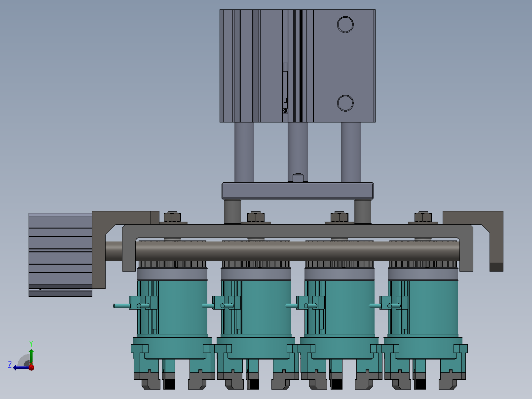Screen dimensions: 532x399
Task: Select the leftmost hex nut atop the frame
Action: 172,217
